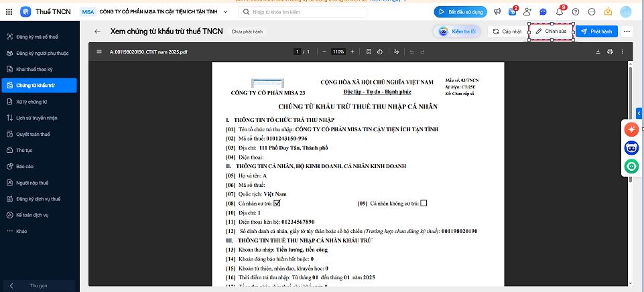Toggle the PDF sidebar hamburger menu
Screen dimensions: 644x292
click(99, 52)
